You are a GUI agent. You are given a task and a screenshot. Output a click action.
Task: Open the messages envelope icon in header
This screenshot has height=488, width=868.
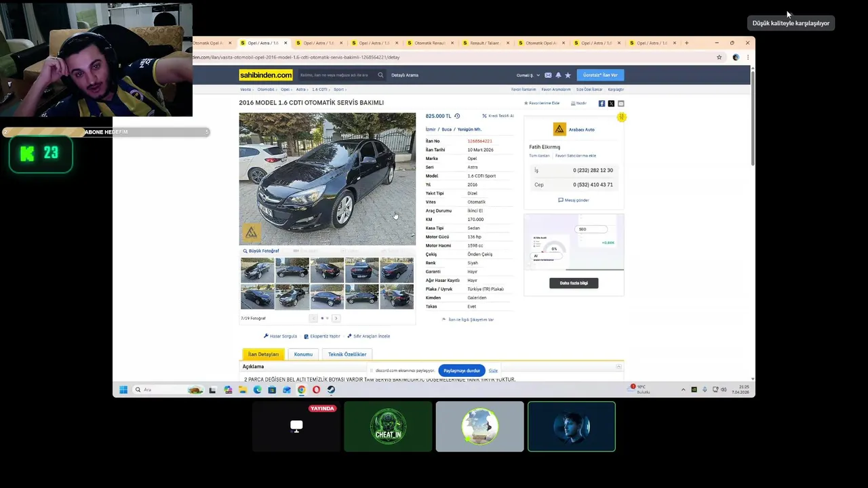click(548, 75)
